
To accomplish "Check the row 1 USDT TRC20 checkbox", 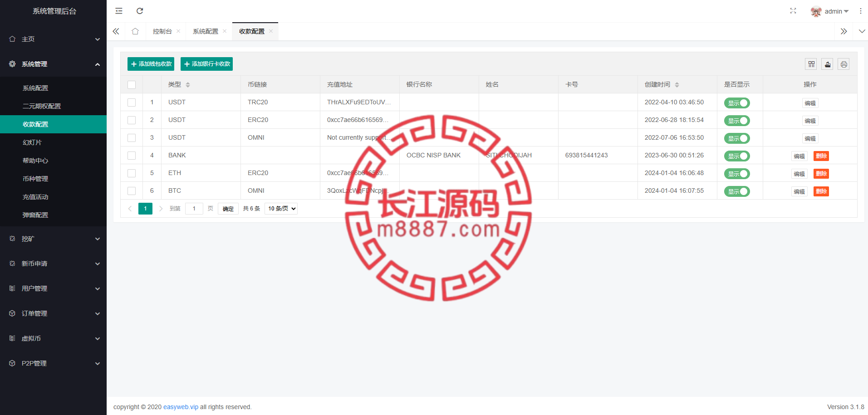I will click(132, 103).
